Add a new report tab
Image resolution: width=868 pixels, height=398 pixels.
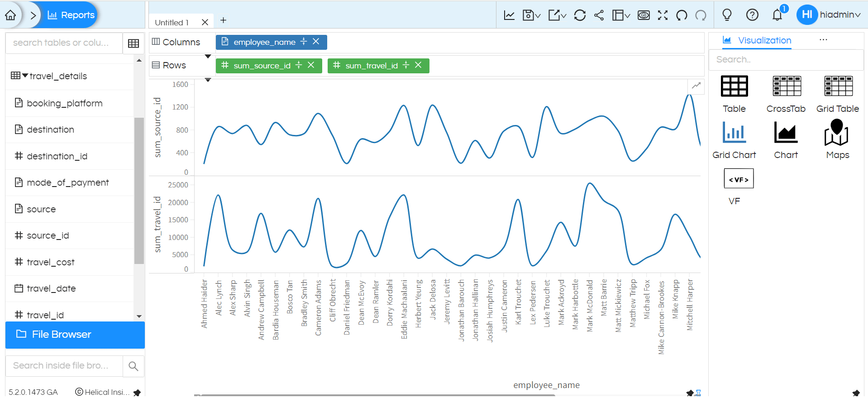point(223,20)
